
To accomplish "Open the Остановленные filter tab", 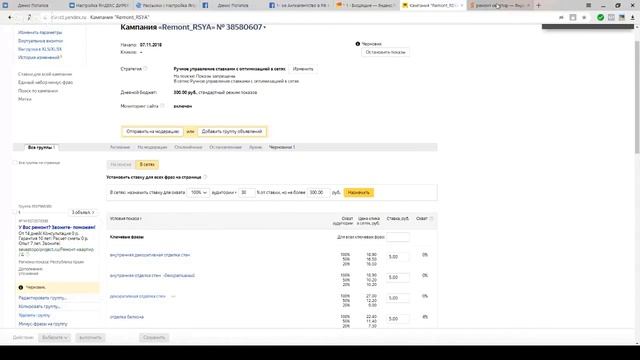I will point(225,147).
